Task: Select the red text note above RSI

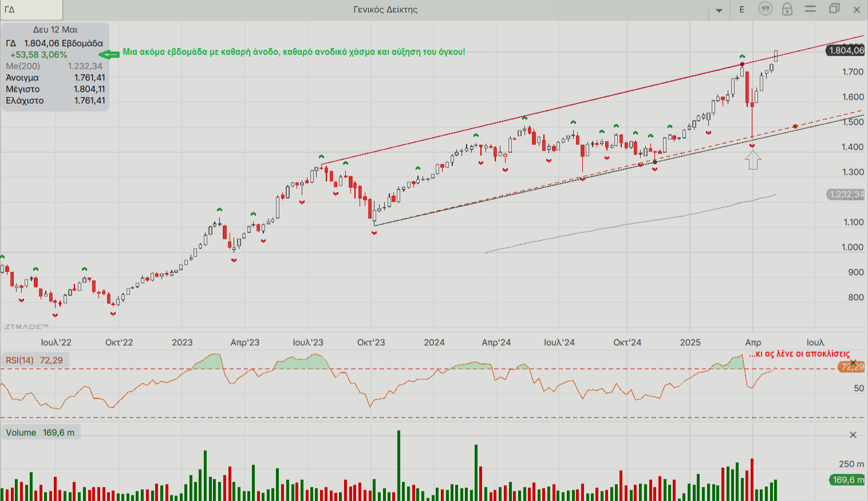Action: pos(799,354)
